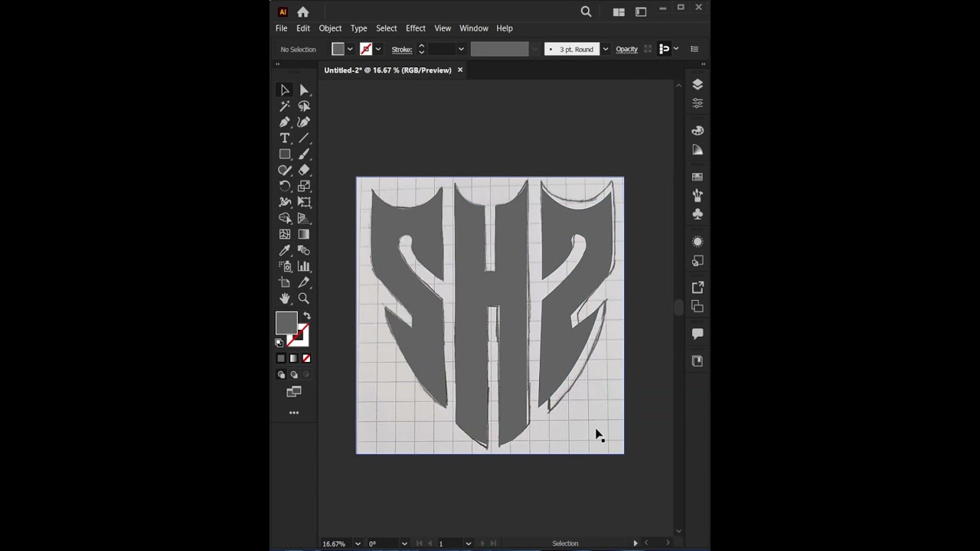
Task: Choose the Zoom tool magnifier
Action: coord(304,298)
